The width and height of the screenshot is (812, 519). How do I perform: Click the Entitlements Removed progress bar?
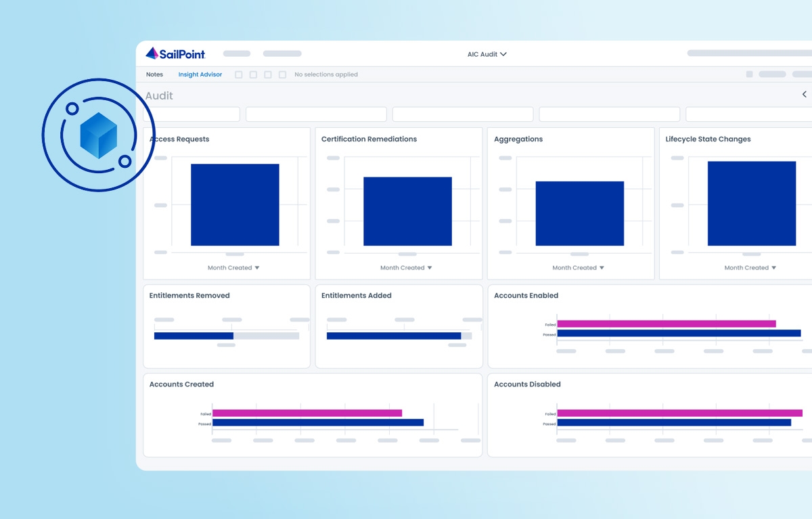point(227,336)
